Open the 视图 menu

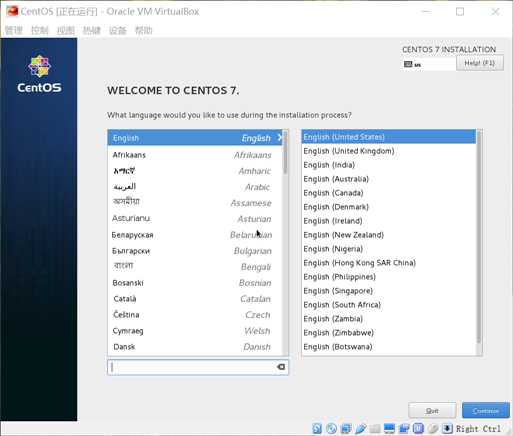coord(66,30)
